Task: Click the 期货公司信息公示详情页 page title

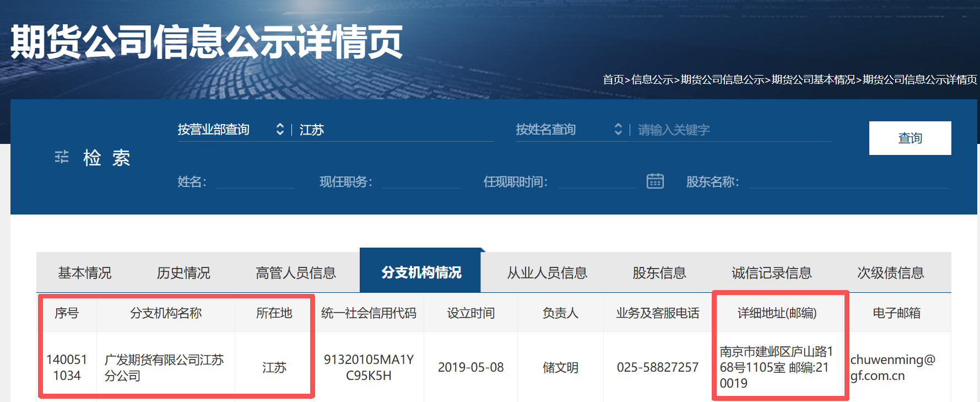Action: point(207,42)
